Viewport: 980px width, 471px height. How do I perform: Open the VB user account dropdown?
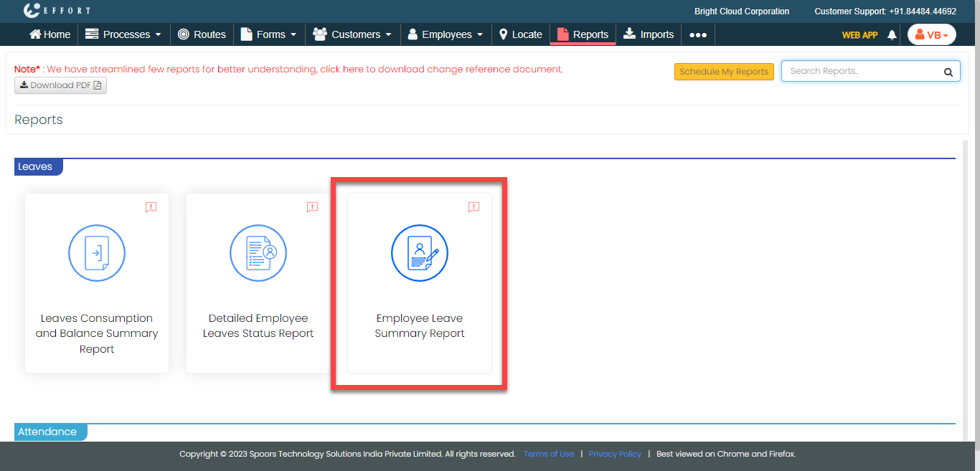931,34
